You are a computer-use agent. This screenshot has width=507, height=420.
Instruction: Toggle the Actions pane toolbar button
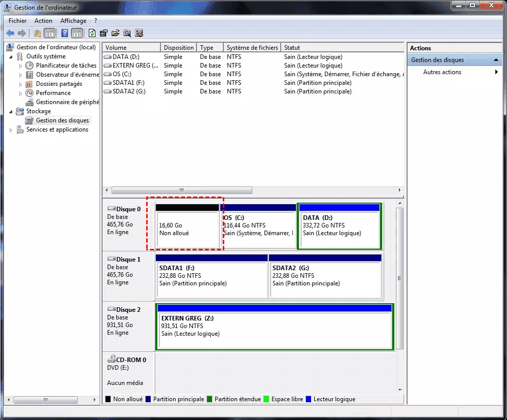pyautogui.click(x=77, y=34)
